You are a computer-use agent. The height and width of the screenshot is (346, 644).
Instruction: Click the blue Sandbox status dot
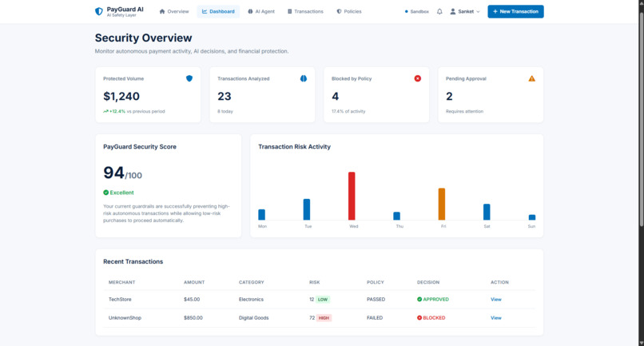(406, 11)
